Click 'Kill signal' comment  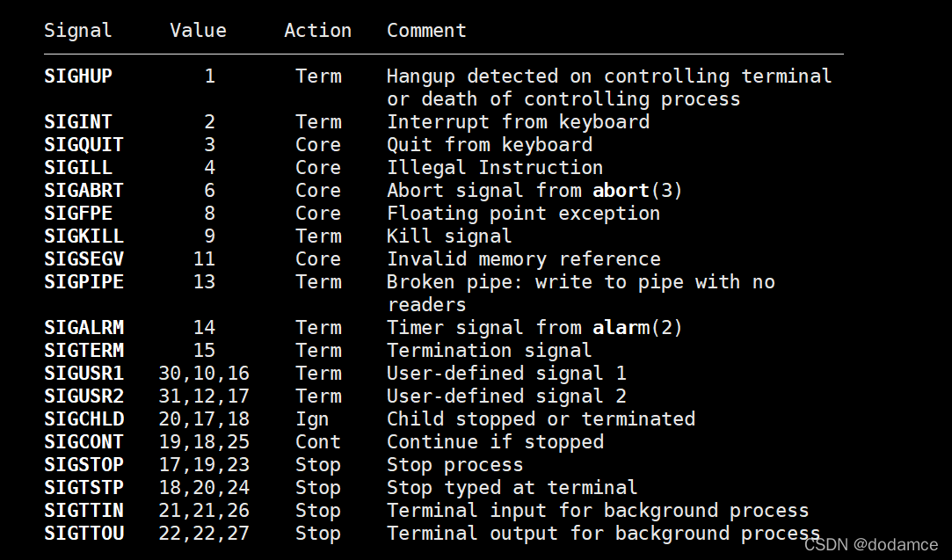click(x=449, y=236)
